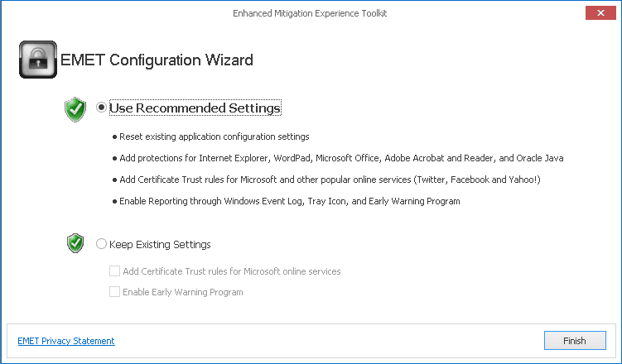Tick the Enable Early Warning Program checkbox
Viewport: 622px width, 364px height.
click(x=114, y=292)
